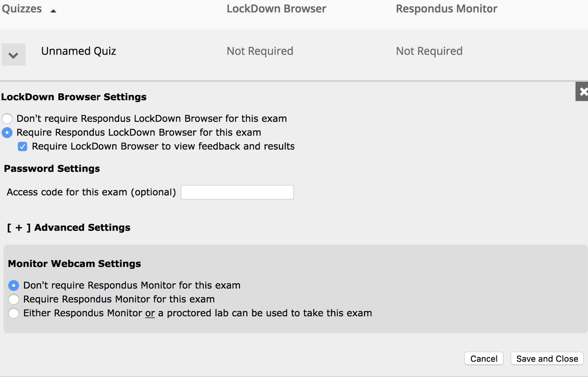Screen dimensions: 588x377
Task: Click the LockDown Browser column header
Action: coord(277,9)
